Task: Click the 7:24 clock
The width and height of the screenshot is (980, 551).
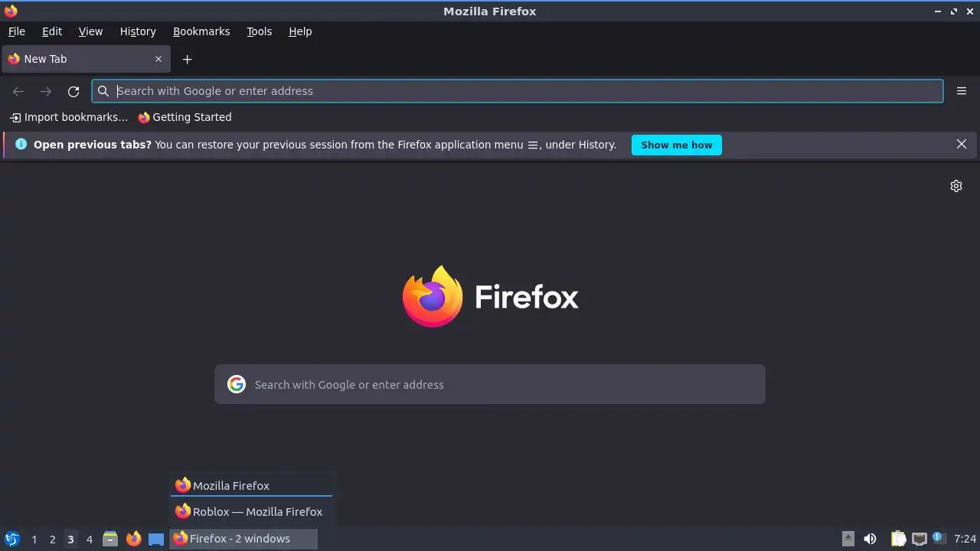Action: [965, 539]
